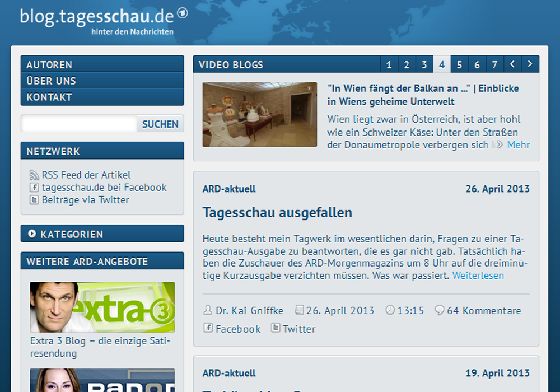
Task: Click ARD-aktuell category of 19. April post
Action: point(229,373)
